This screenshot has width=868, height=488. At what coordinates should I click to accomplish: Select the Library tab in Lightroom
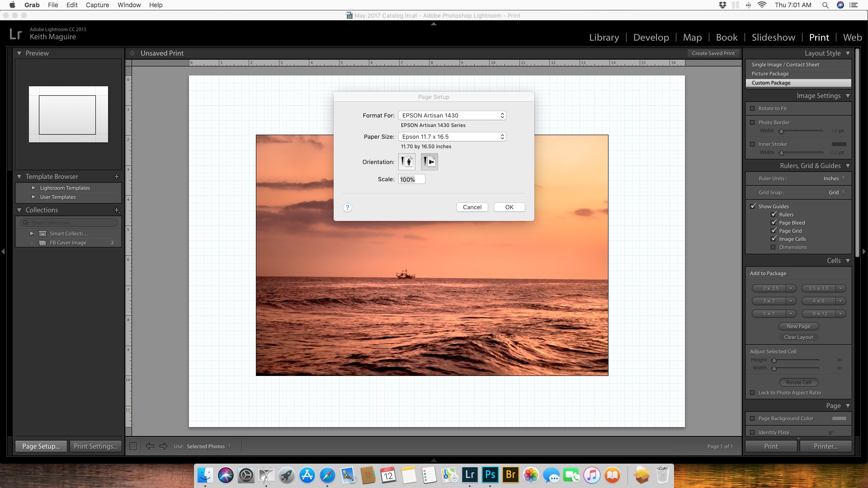[604, 37]
